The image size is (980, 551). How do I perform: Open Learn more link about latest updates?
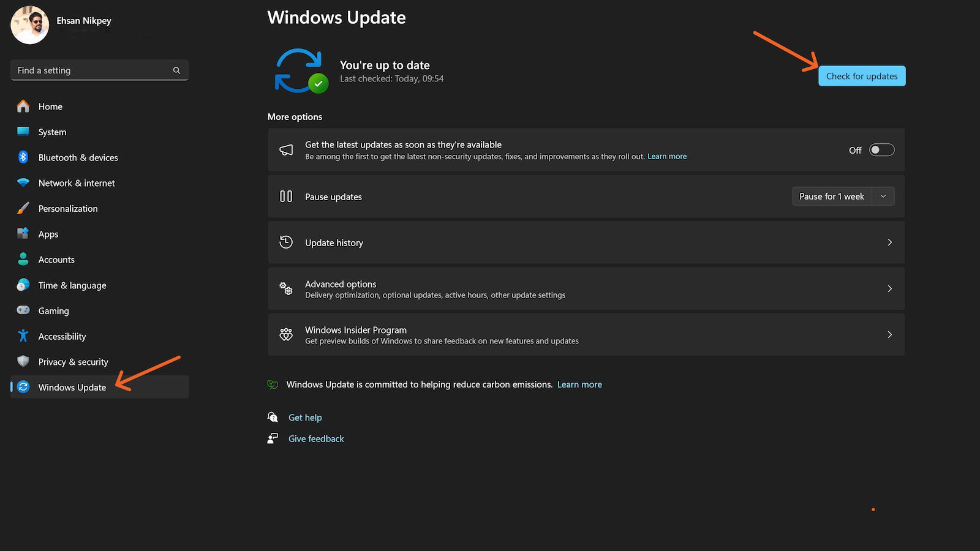pyautogui.click(x=667, y=157)
